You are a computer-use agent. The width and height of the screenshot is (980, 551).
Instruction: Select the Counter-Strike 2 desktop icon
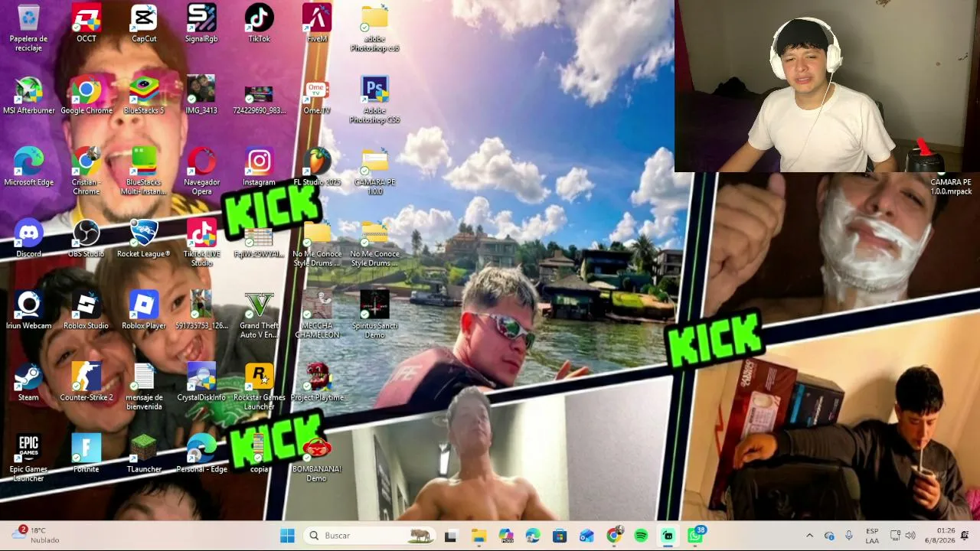87,382
